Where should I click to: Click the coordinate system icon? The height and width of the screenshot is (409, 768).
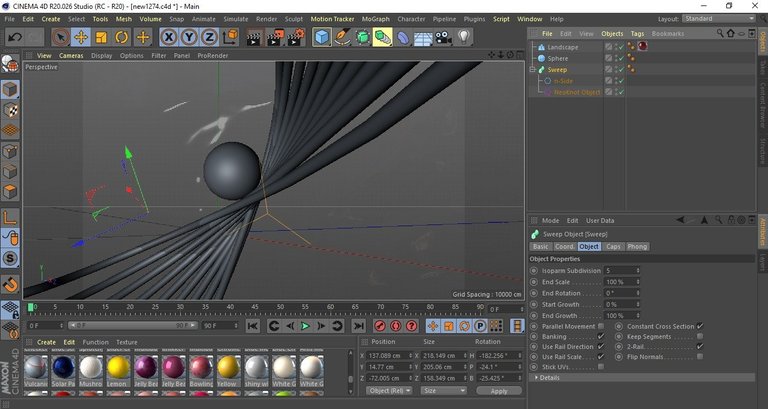(230, 37)
